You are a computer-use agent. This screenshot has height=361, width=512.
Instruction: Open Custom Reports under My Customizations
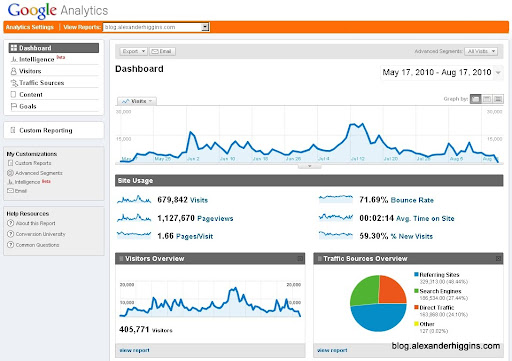pos(33,163)
